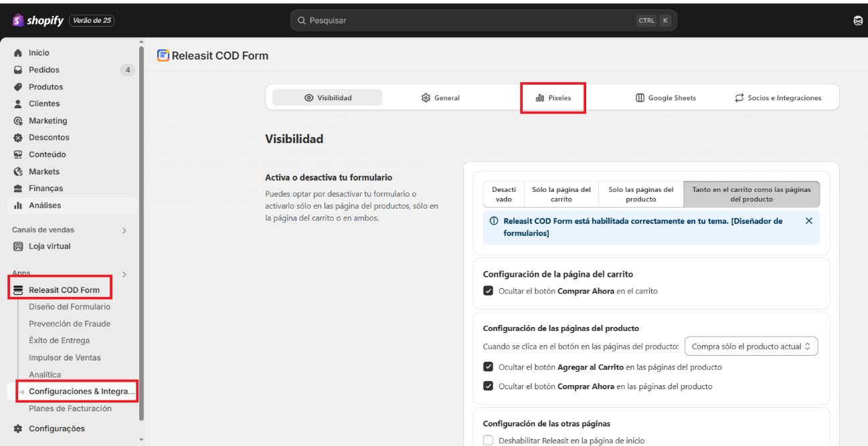Toggle Ocultar Comprar Ahora en páginas del producto
Screen dimensions: 868x446
[488, 386]
